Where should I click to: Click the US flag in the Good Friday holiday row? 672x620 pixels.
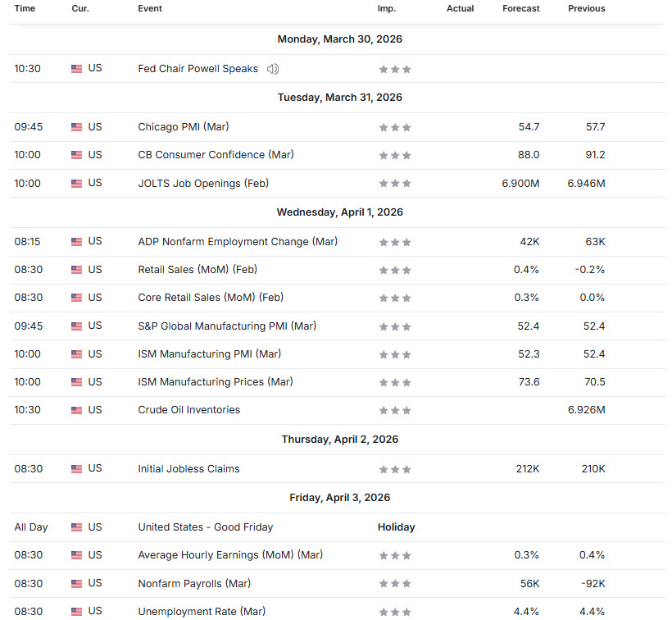click(x=76, y=527)
